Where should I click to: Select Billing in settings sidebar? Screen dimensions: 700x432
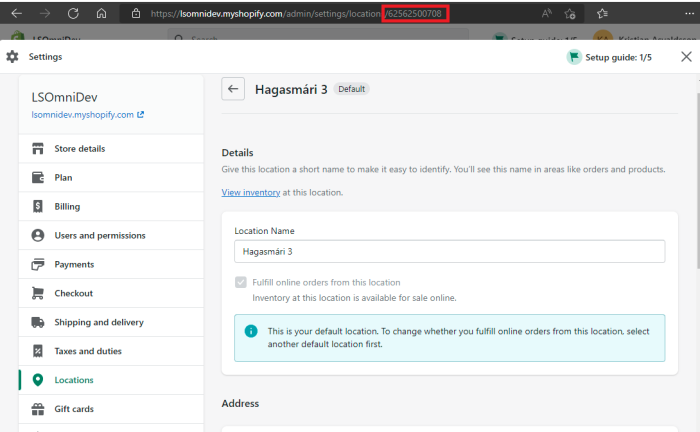[67, 207]
